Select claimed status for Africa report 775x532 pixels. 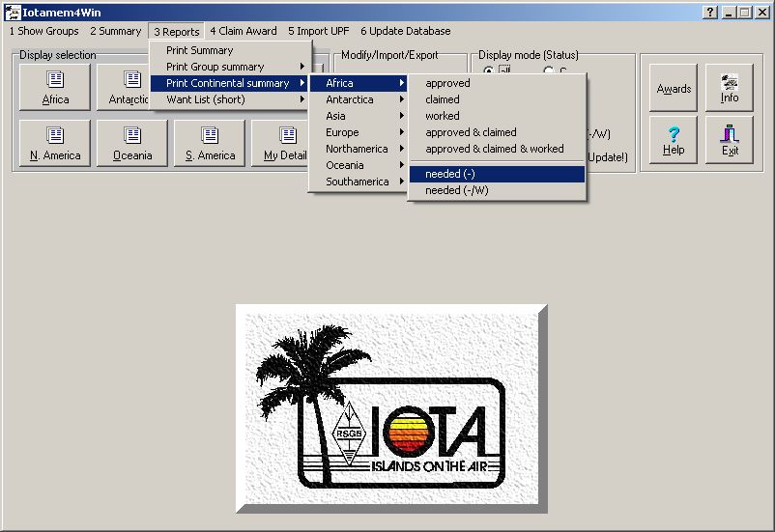coord(497,99)
